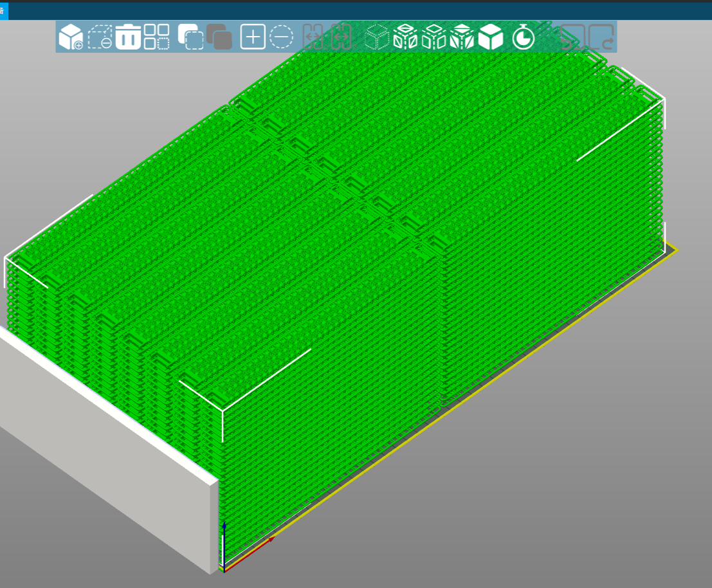Viewport: 712px width, 588px height.
Task: Click the greyed-out Paste icon
Action: (x=219, y=37)
